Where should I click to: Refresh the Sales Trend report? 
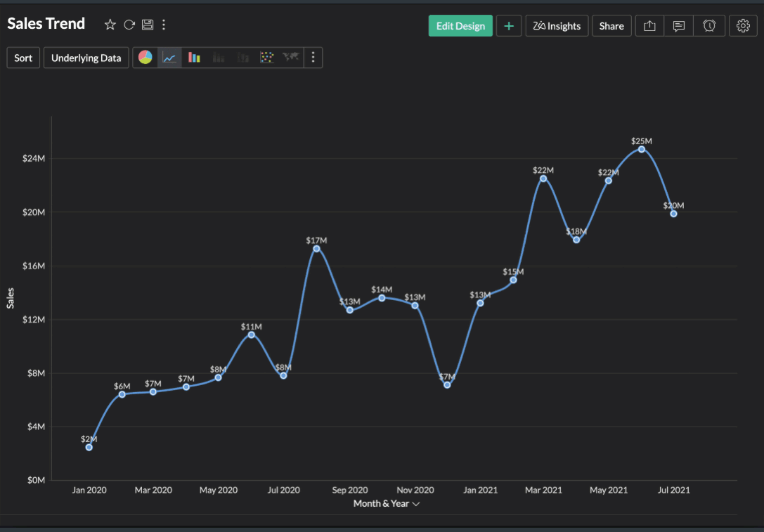pos(129,24)
